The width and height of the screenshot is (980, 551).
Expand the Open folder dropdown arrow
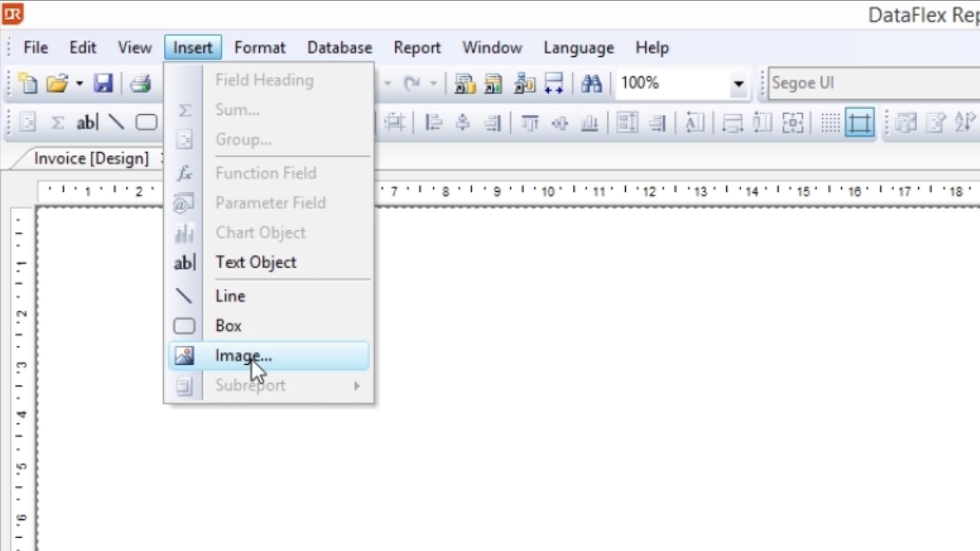(80, 83)
